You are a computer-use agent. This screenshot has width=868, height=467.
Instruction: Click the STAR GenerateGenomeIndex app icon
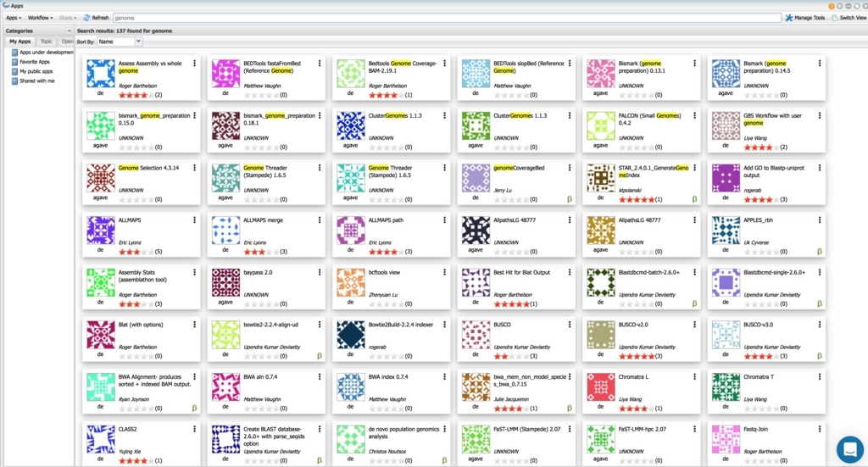click(601, 178)
